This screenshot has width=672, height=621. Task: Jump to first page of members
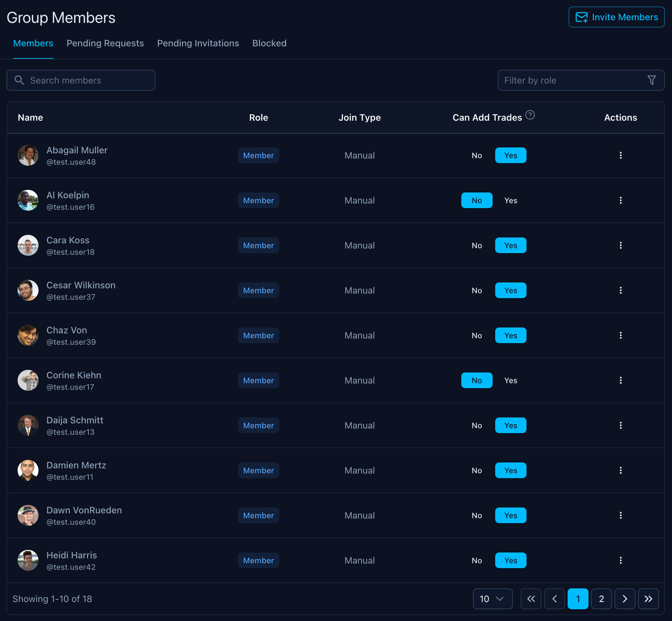coord(531,599)
